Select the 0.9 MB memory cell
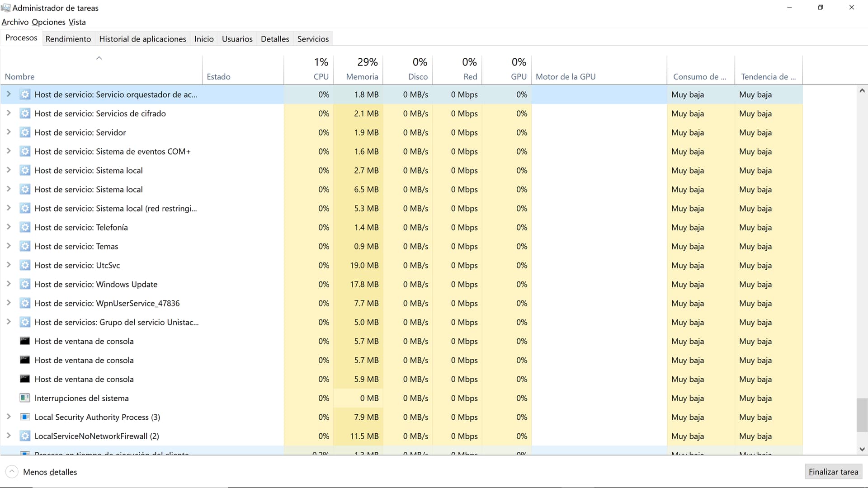868x488 pixels. [x=358, y=246]
